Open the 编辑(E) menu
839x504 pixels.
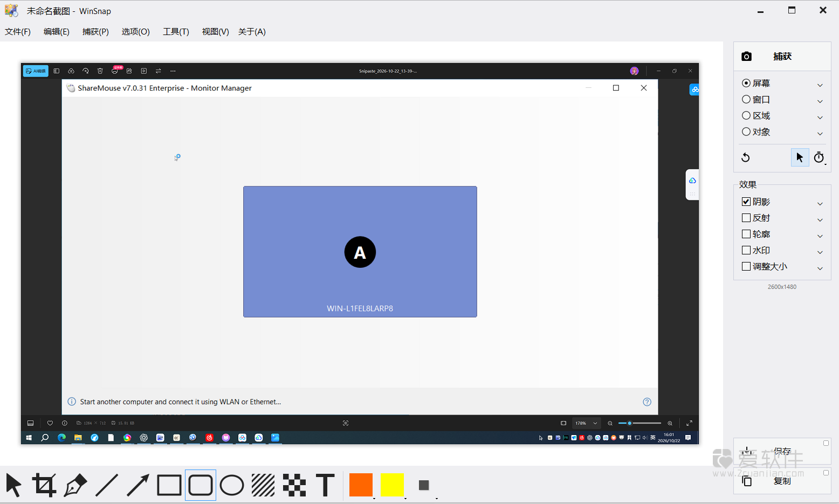coord(57,32)
